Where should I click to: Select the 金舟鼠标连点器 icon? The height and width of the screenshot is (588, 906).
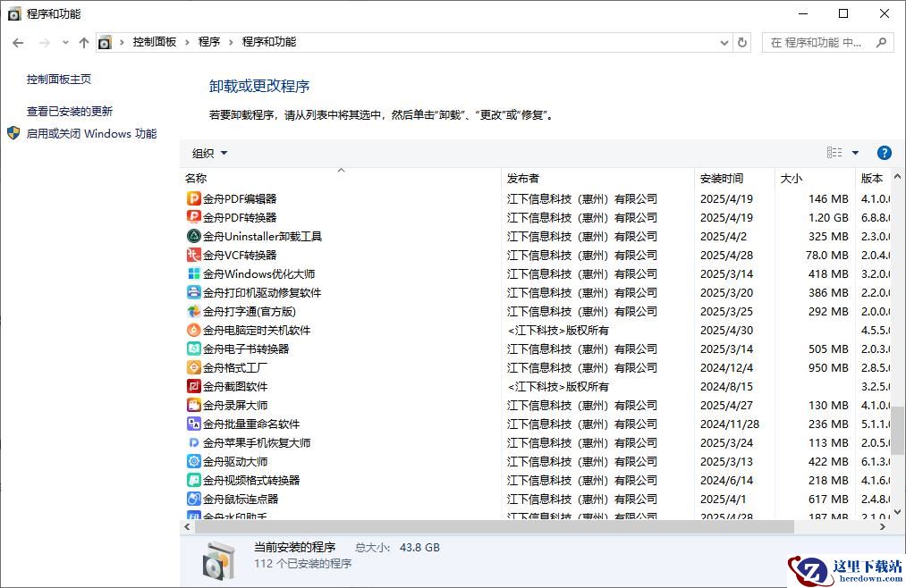pyautogui.click(x=193, y=499)
